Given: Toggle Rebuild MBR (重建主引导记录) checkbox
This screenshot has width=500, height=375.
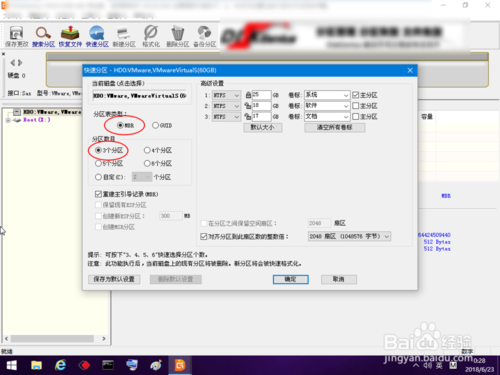Looking at the screenshot, I should (x=98, y=194).
